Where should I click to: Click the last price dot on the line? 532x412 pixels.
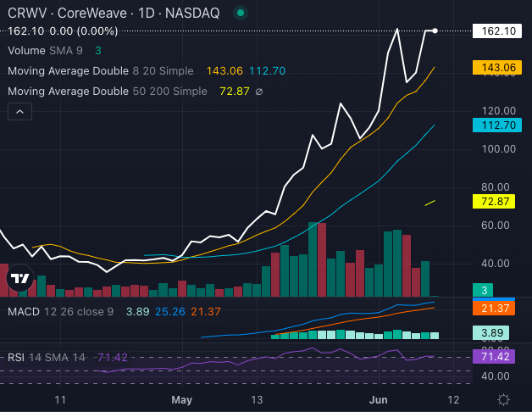(435, 31)
